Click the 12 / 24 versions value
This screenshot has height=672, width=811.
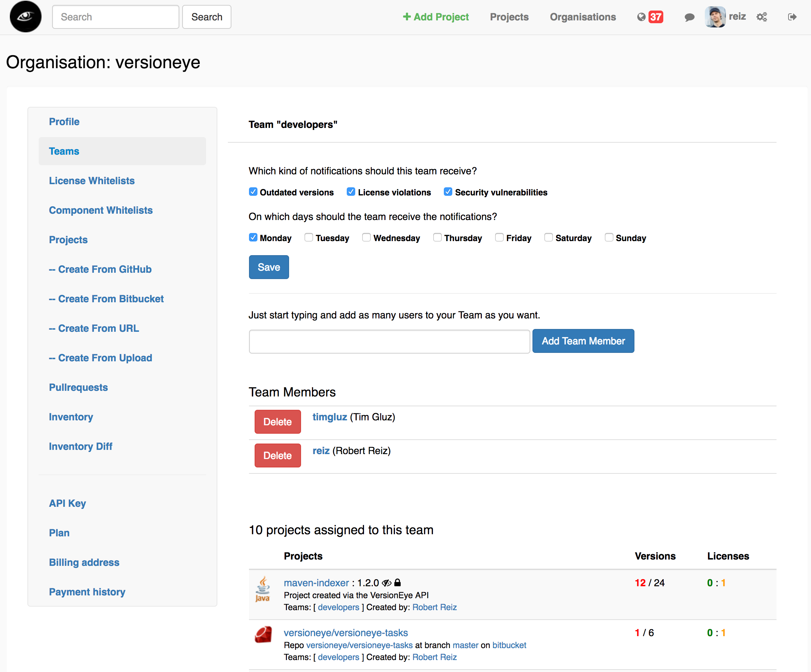tap(650, 583)
